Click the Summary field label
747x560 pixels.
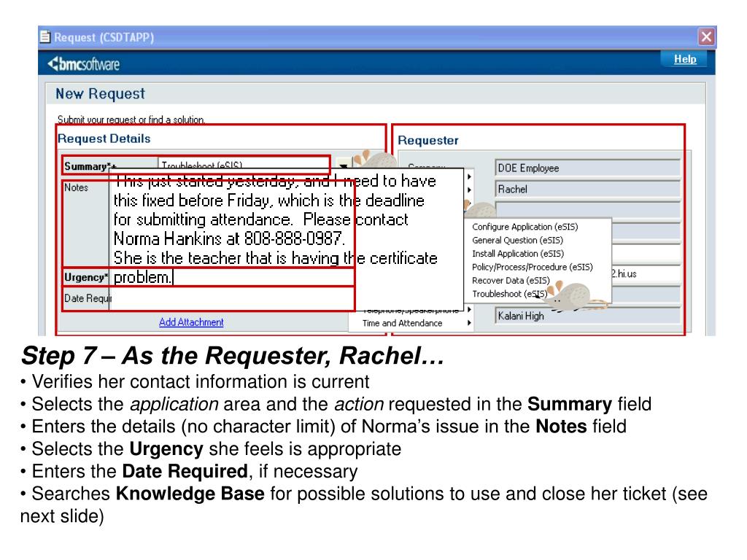click(90, 166)
